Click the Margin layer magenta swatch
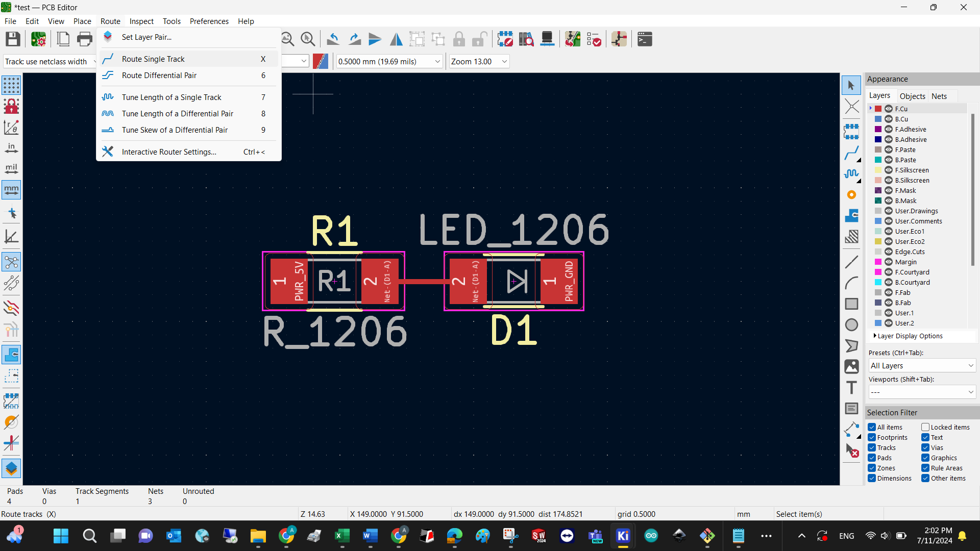The width and height of the screenshot is (980, 551). coord(878,262)
